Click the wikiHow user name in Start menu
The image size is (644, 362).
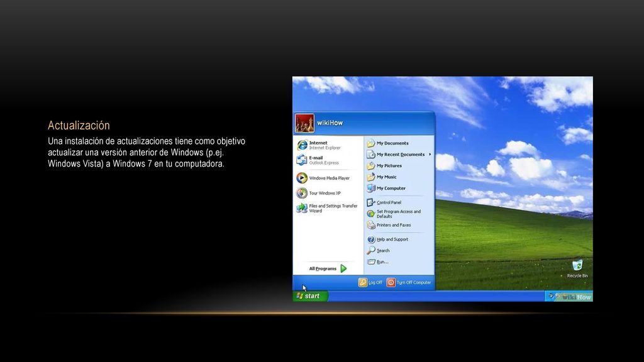(330, 123)
